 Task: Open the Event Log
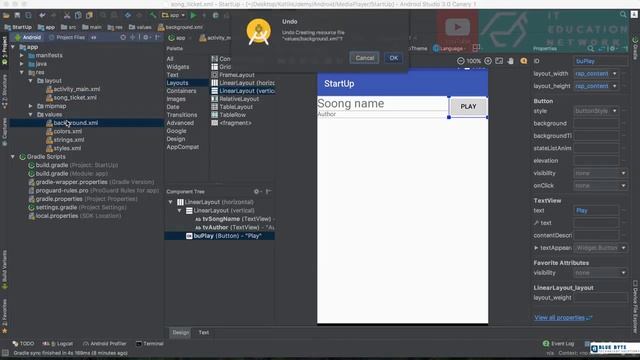pyautogui.click(x=558, y=344)
